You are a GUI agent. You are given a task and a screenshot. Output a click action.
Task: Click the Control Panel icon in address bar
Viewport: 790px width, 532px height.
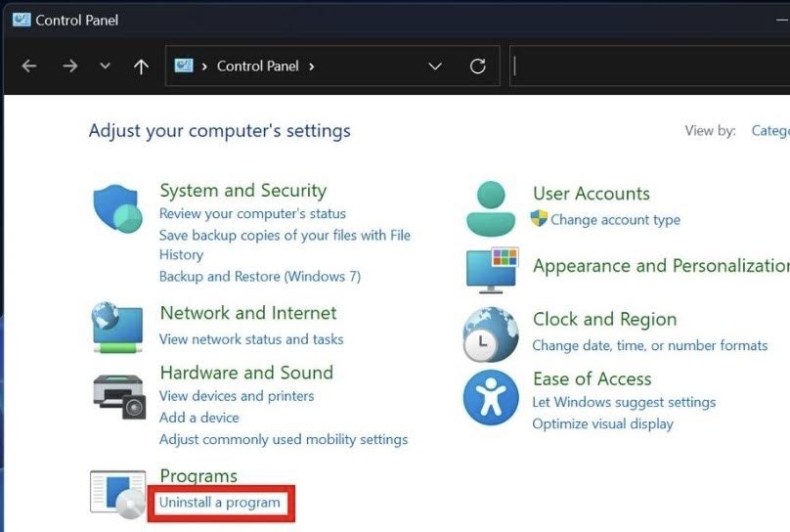pyautogui.click(x=184, y=66)
